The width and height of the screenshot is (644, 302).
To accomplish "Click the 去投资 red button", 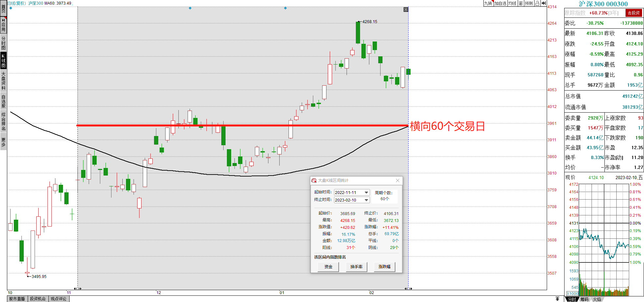I will (x=633, y=13).
